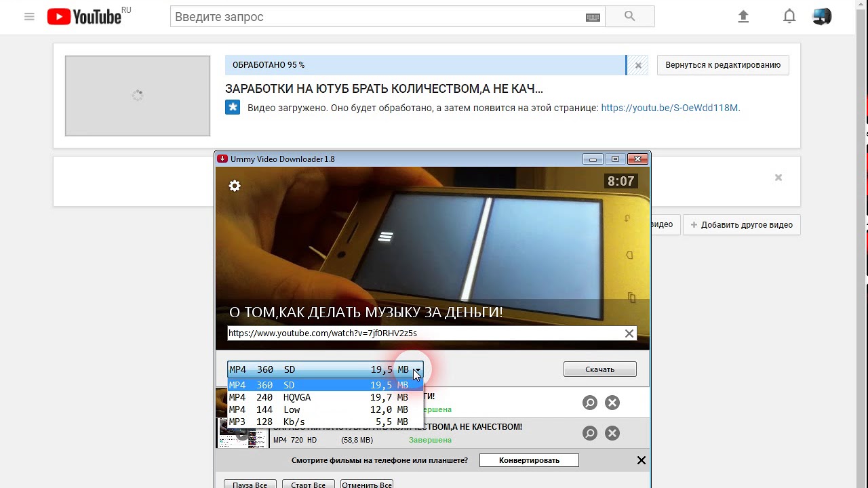This screenshot has height=488, width=868.
Task: Click the 'Добавить другое видео' button
Action: tap(742, 225)
